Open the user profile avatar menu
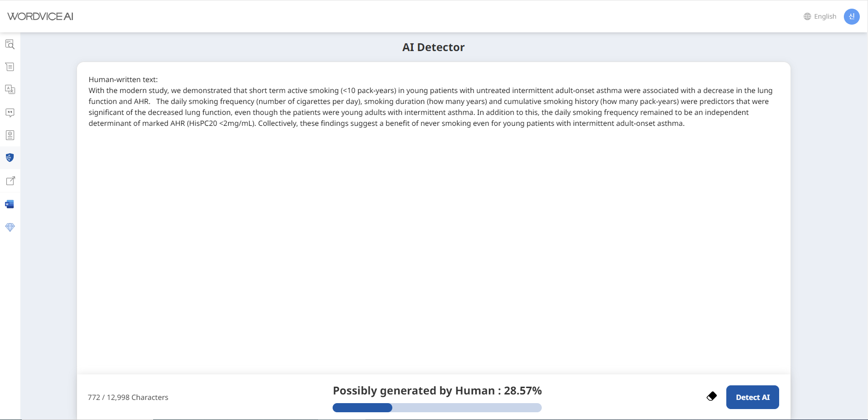Screen dimensions: 868x420 tap(853, 16)
